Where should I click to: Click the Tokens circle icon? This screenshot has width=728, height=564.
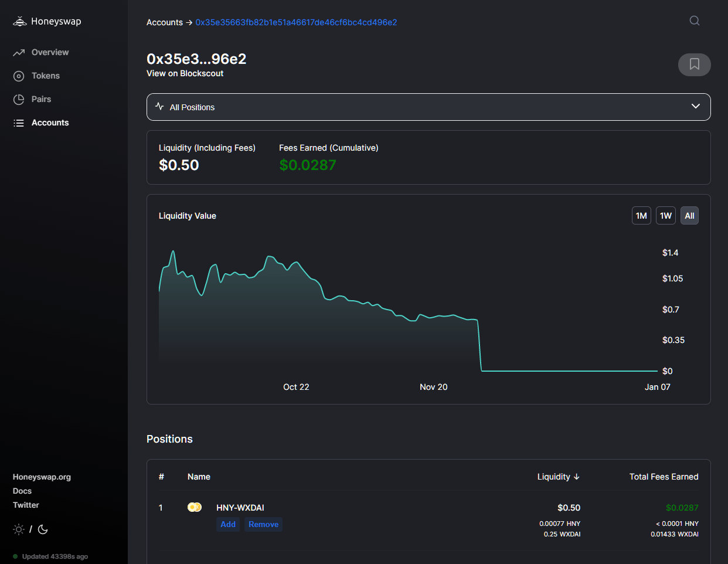[x=19, y=76]
